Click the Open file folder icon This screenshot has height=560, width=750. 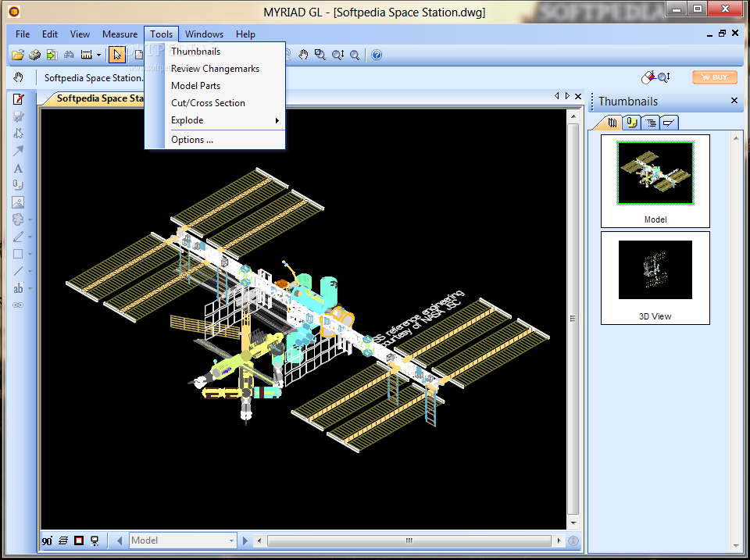pyautogui.click(x=18, y=55)
